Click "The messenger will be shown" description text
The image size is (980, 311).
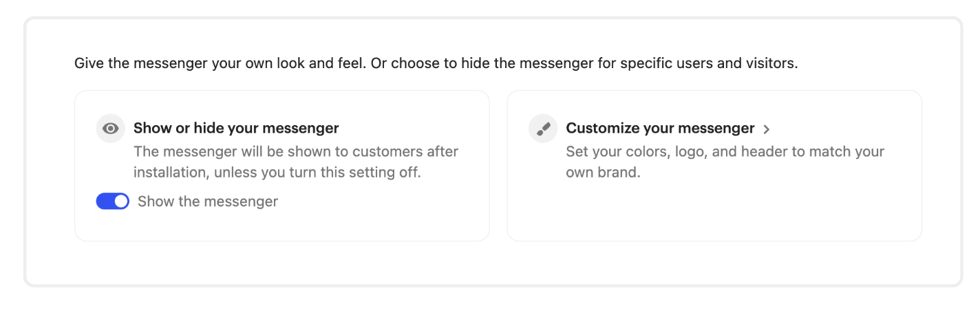(296, 151)
